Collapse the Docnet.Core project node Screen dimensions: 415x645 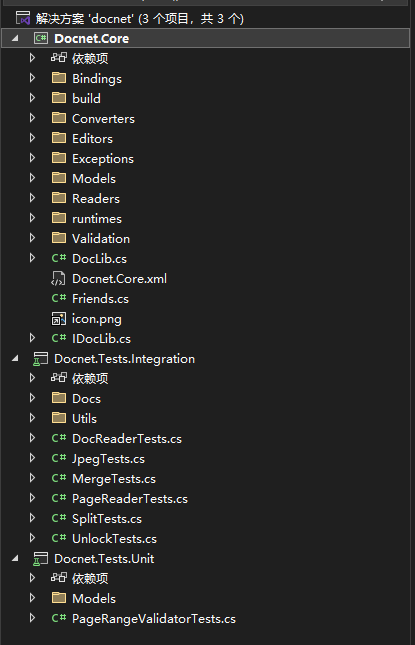click(x=15, y=39)
